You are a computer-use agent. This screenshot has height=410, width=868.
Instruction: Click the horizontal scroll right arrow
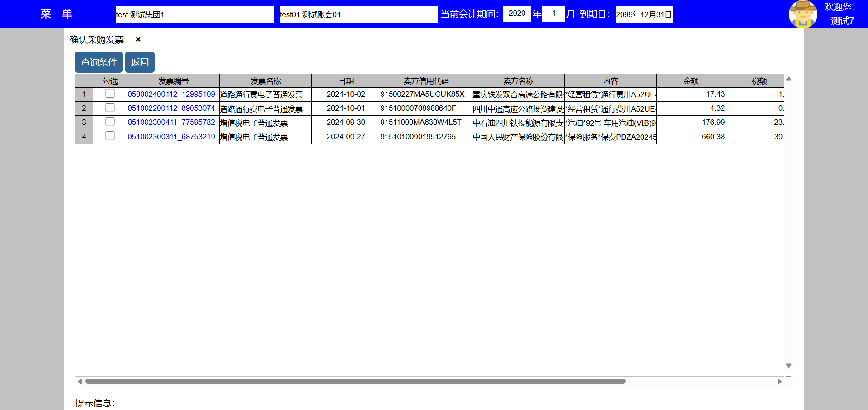779,382
